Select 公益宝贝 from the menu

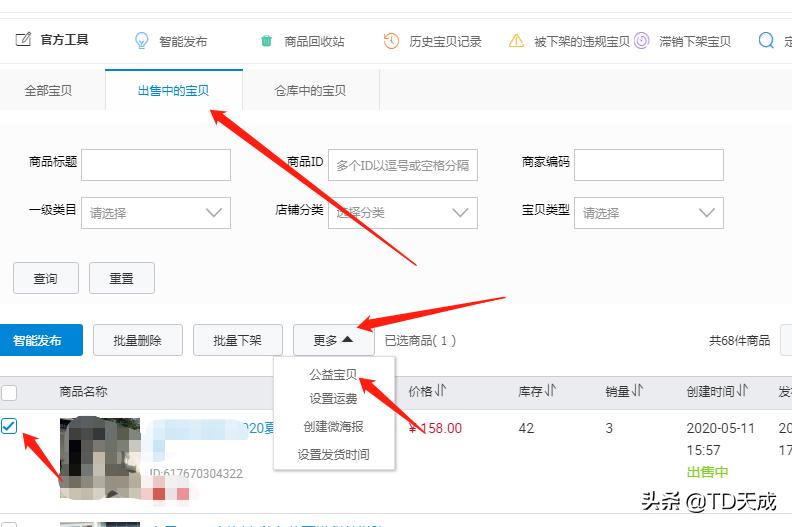point(333,374)
